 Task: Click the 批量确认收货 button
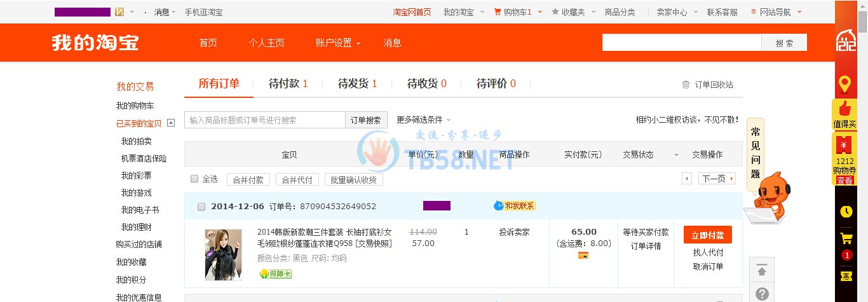tap(353, 179)
